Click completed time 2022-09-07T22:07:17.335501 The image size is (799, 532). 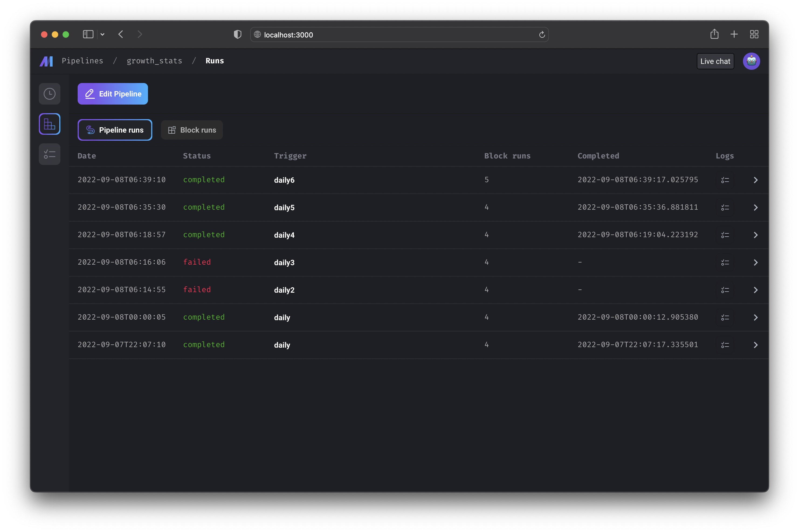[638, 345]
